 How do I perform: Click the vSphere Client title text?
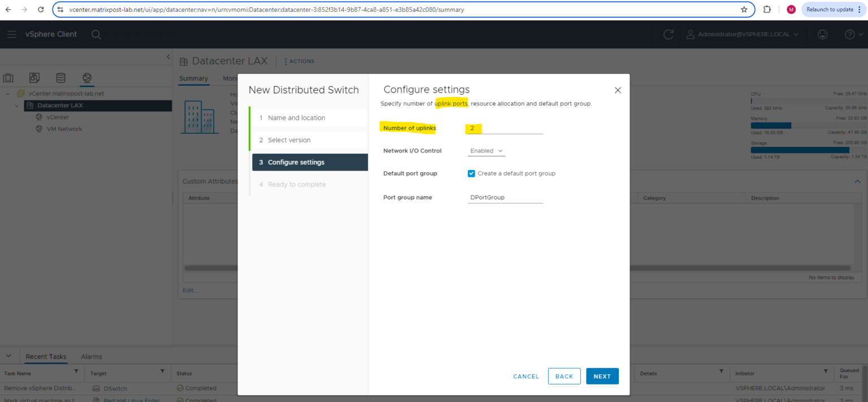coord(51,34)
